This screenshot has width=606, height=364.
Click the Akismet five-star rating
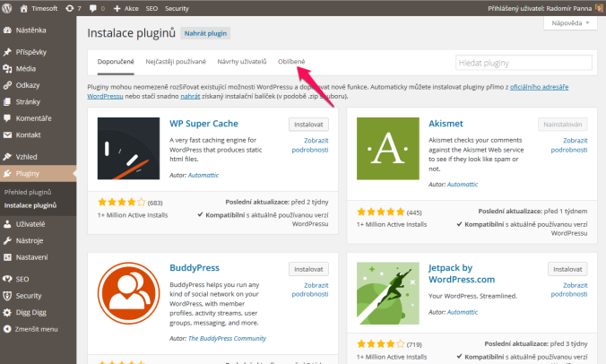point(381,212)
